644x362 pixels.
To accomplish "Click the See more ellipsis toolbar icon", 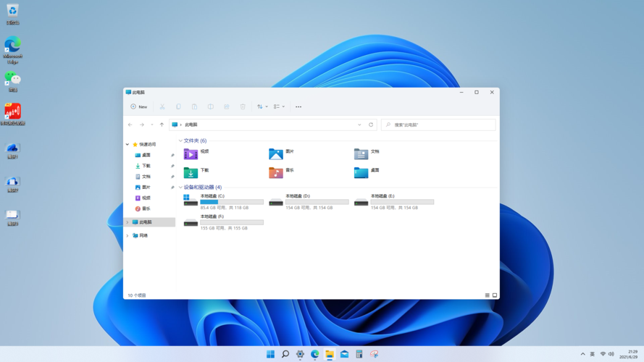I will [x=298, y=106].
